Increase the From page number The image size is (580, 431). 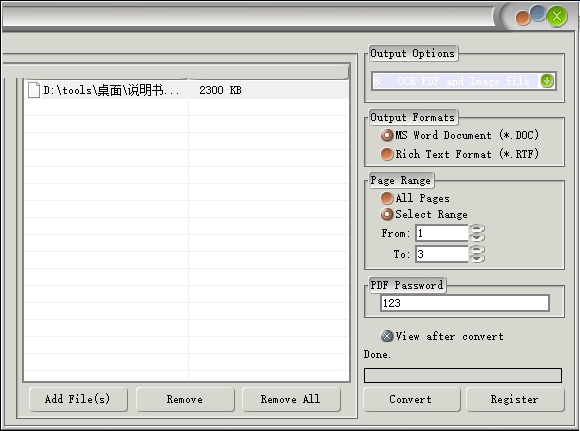tap(477, 229)
